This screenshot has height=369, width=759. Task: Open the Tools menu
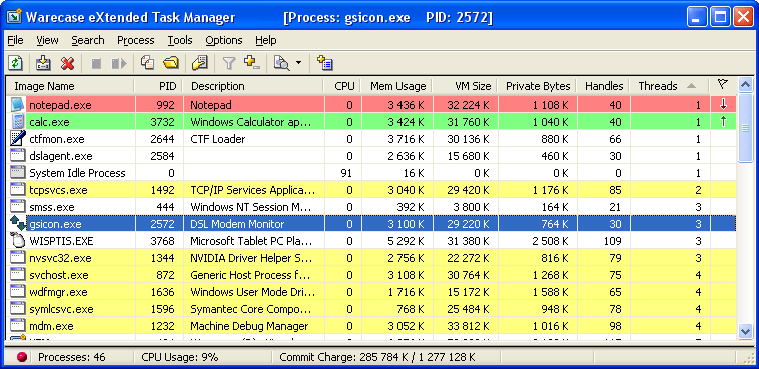click(x=180, y=40)
